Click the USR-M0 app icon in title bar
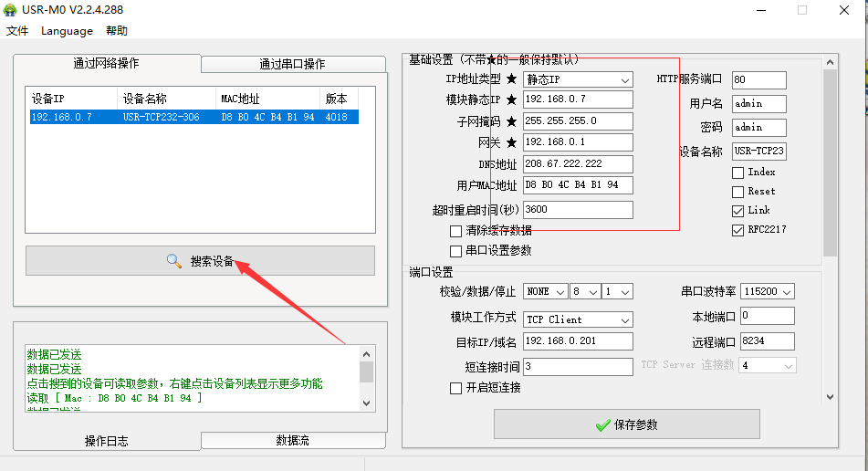 pyautogui.click(x=10, y=10)
